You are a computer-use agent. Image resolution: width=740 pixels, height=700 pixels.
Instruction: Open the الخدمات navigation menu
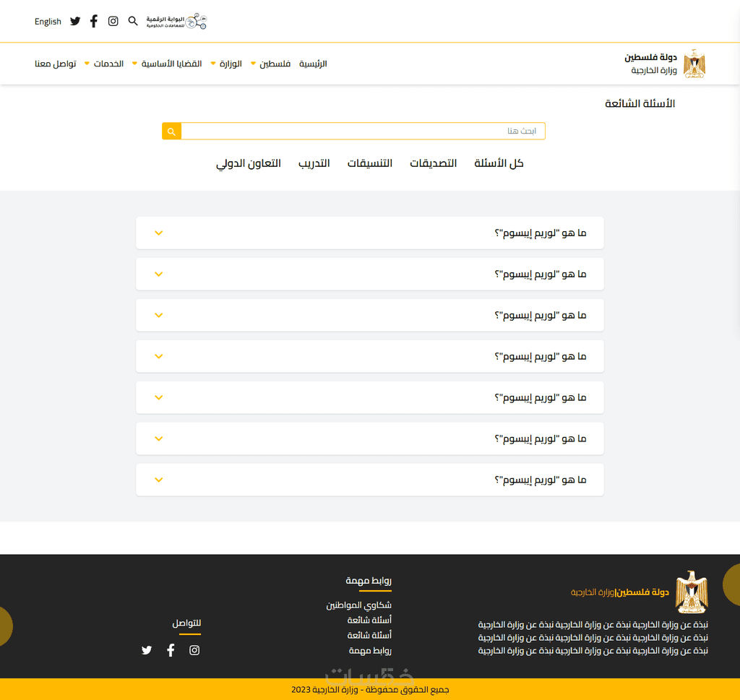click(108, 64)
